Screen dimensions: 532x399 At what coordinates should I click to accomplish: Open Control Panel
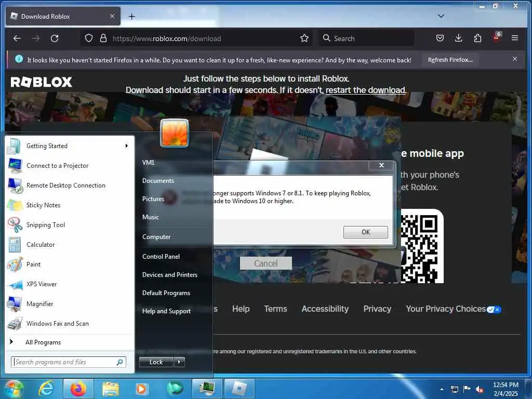[x=161, y=257]
